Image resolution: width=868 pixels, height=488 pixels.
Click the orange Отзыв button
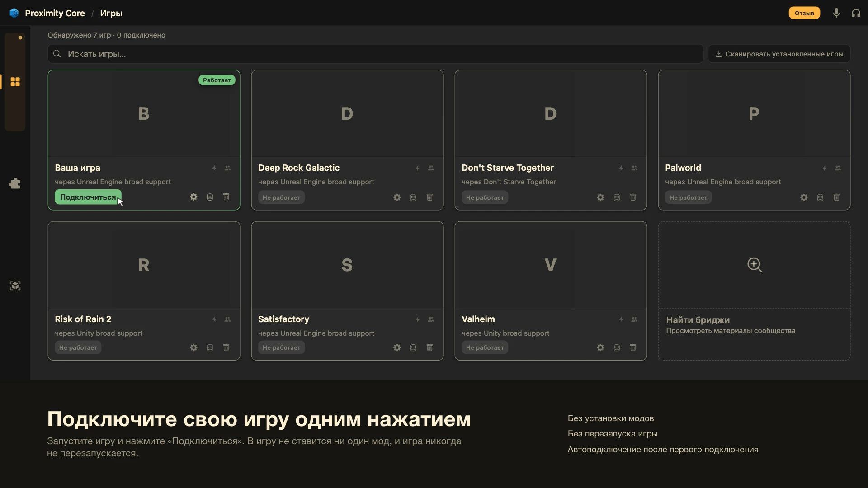804,13
